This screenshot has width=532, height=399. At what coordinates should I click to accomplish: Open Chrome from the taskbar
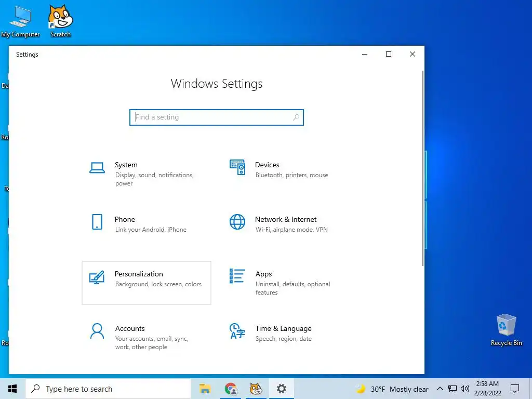(x=231, y=389)
